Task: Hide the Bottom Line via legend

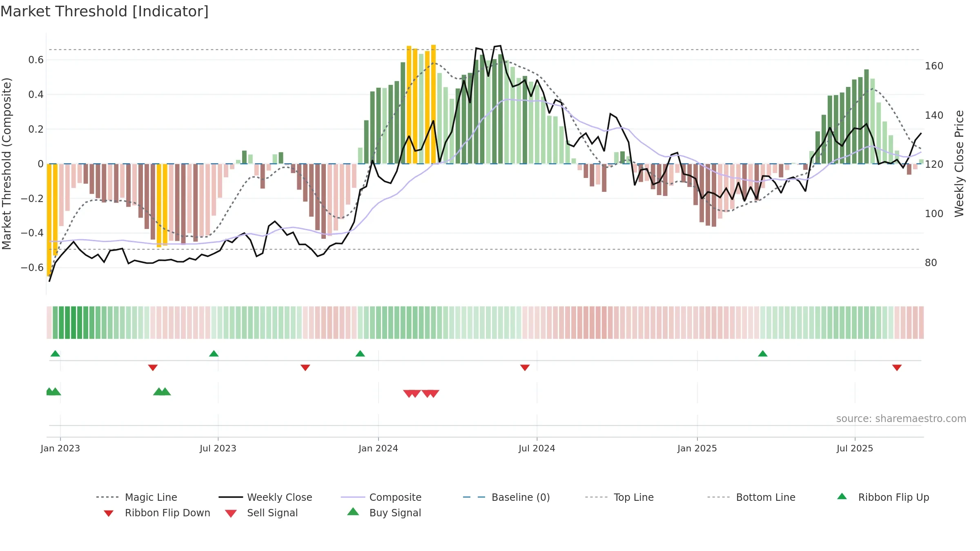Action: click(751, 497)
